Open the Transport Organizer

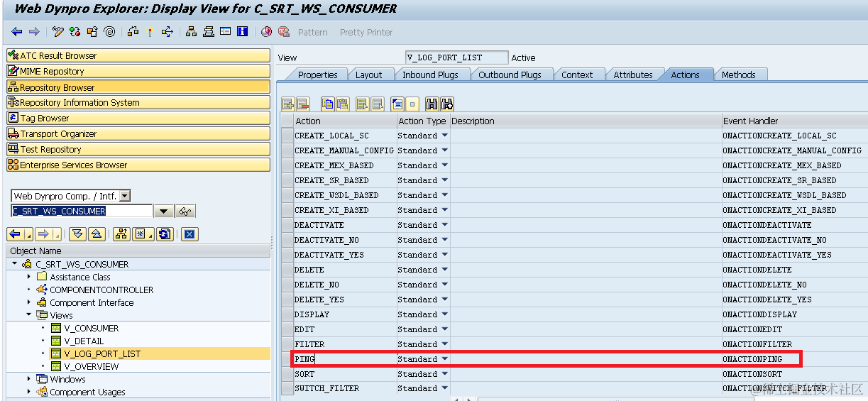point(138,133)
